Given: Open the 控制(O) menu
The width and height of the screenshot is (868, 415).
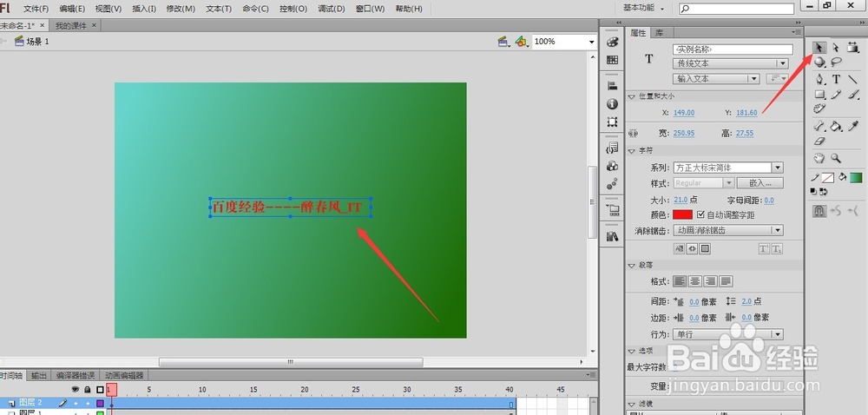Looking at the screenshot, I should pos(293,9).
